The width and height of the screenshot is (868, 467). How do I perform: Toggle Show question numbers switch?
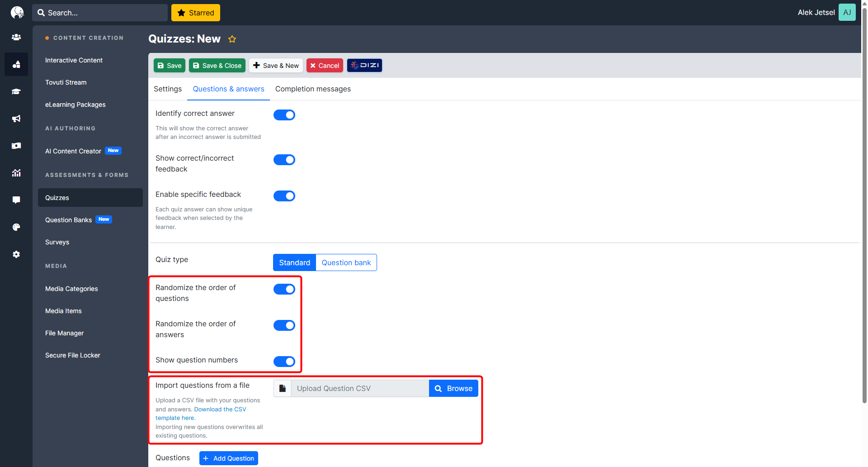tap(284, 362)
